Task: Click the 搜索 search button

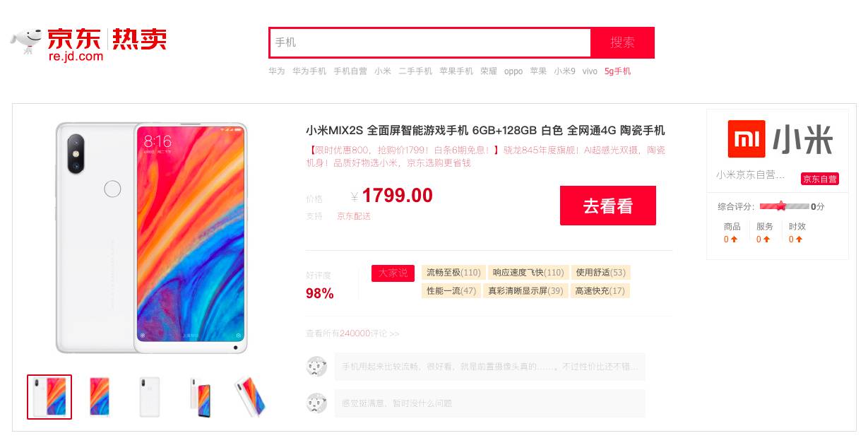Action: [623, 42]
